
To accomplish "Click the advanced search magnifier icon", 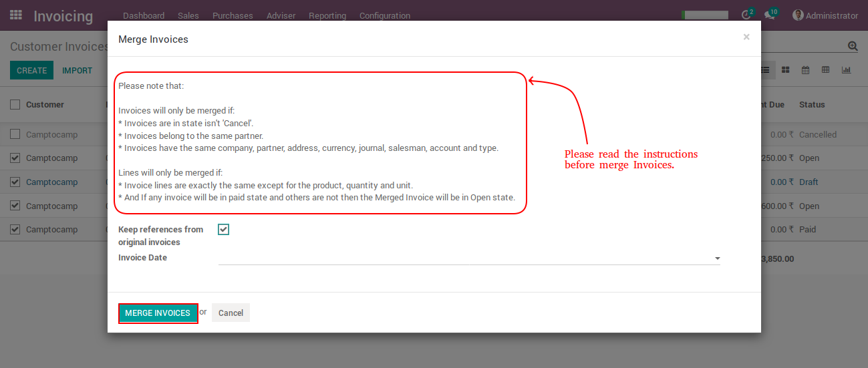I will click(x=852, y=46).
